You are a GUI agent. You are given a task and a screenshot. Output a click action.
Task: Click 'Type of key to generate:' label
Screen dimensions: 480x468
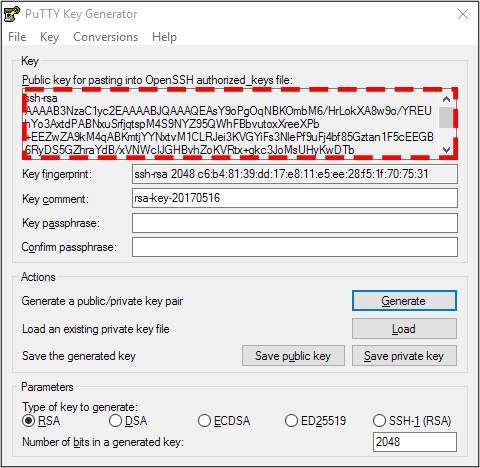click(80, 407)
